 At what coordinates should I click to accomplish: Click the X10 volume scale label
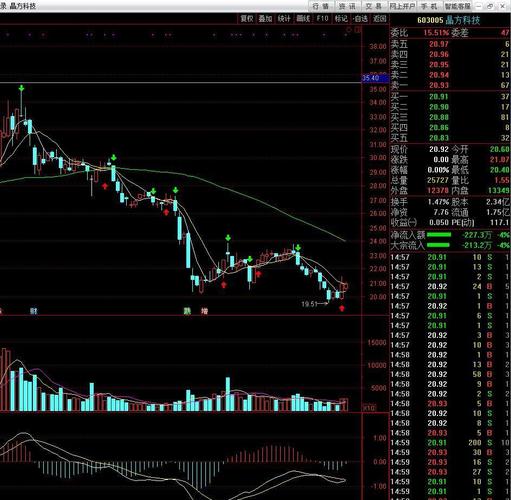[369, 408]
